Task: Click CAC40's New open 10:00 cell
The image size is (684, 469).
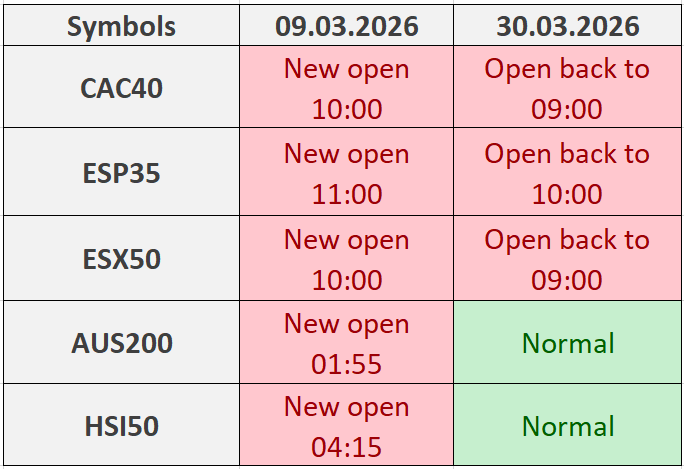Action: 346,88
